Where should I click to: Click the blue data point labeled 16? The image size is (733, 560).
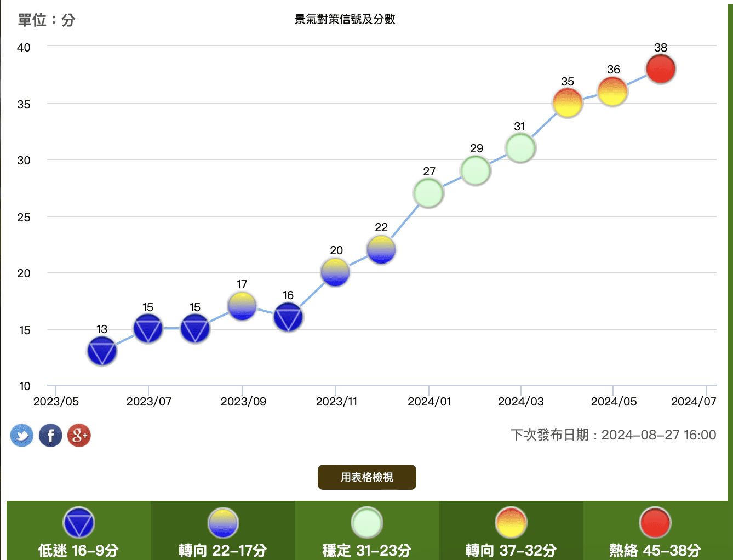tap(288, 317)
